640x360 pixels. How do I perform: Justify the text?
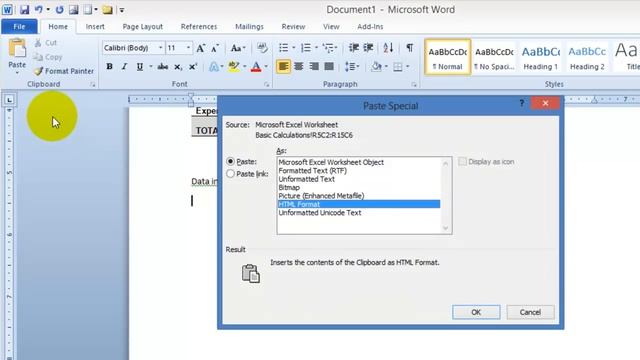pyautogui.click(x=329, y=66)
